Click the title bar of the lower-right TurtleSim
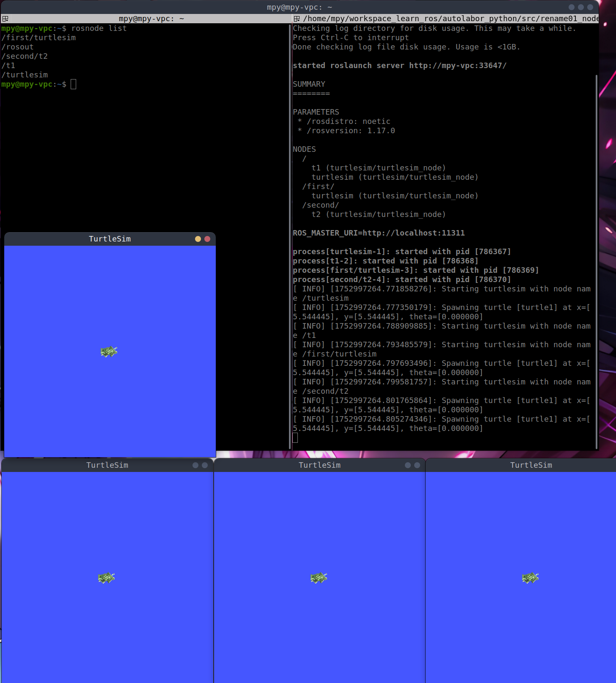616x683 pixels. (x=531, y=465)
